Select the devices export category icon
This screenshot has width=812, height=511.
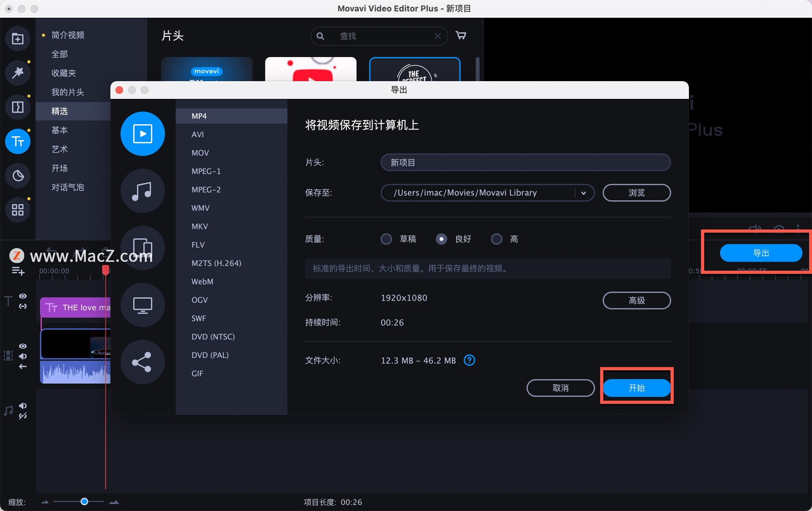143,248
